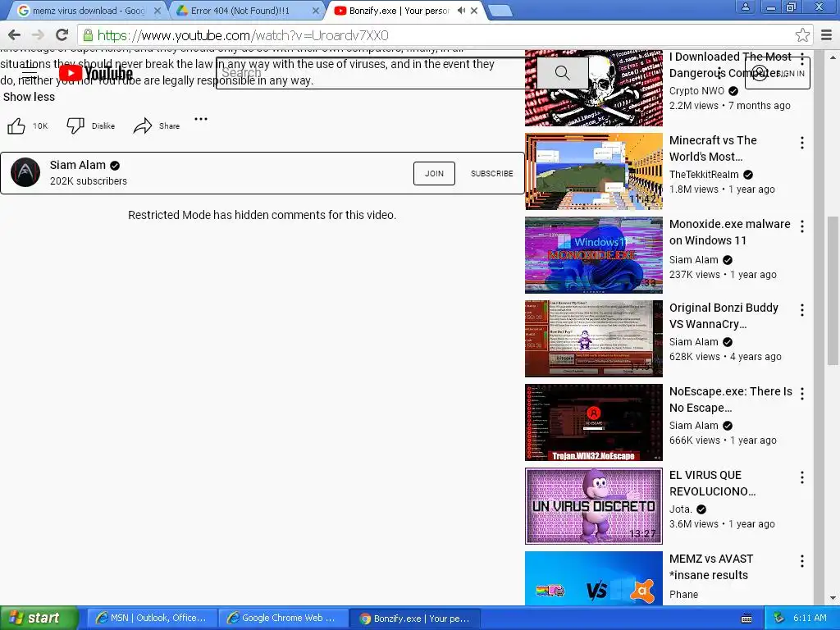
Task: Open options for Minecraft vs The World's Most video
Action: pos(802,143)
